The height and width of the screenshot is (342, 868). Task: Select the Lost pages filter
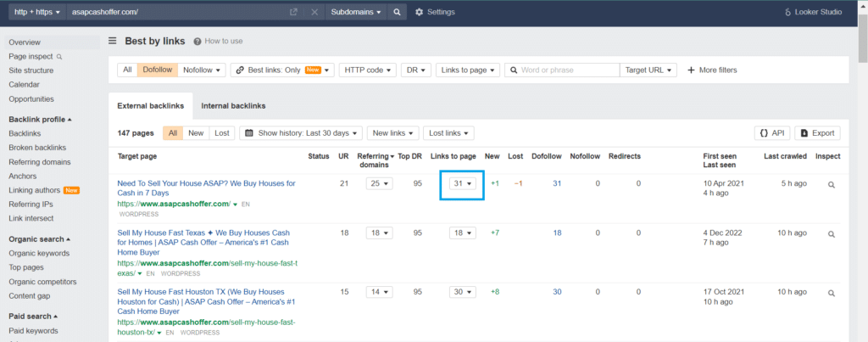click(x=222, y=133)
